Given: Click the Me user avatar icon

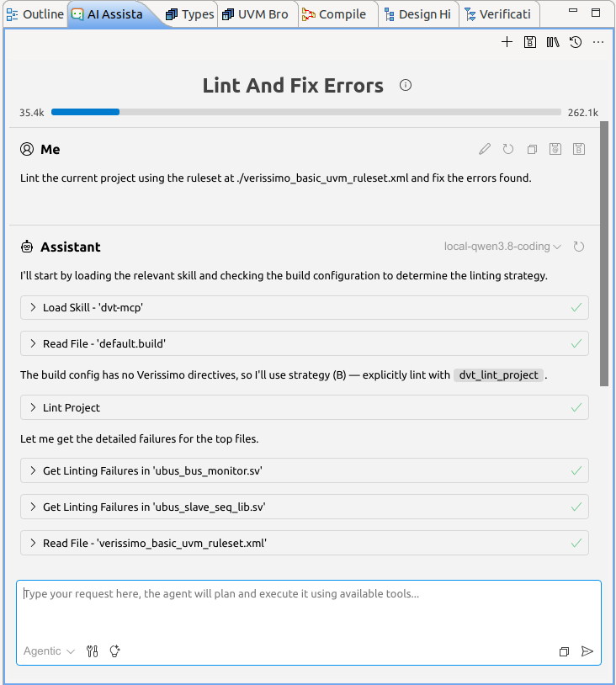Looking at the screenshot, I should 27,149.
